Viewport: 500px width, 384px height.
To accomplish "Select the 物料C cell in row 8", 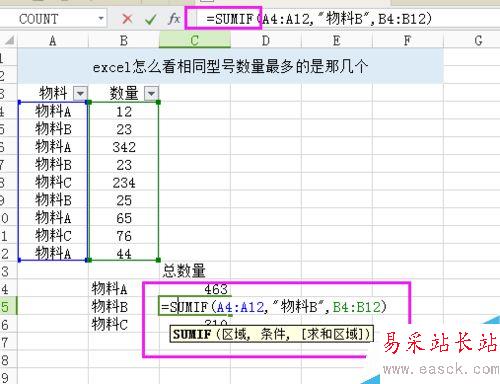I will coord(53,183).
